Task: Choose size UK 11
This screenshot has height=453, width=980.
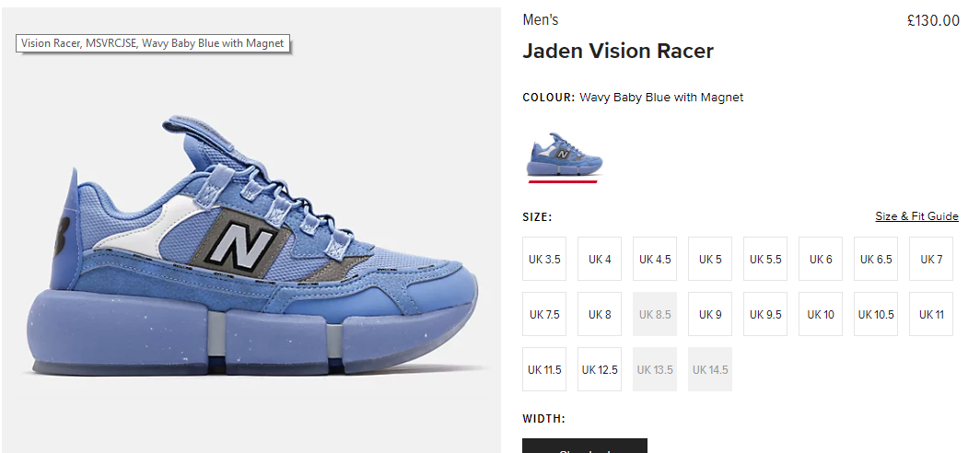Action: coord(931,314)
